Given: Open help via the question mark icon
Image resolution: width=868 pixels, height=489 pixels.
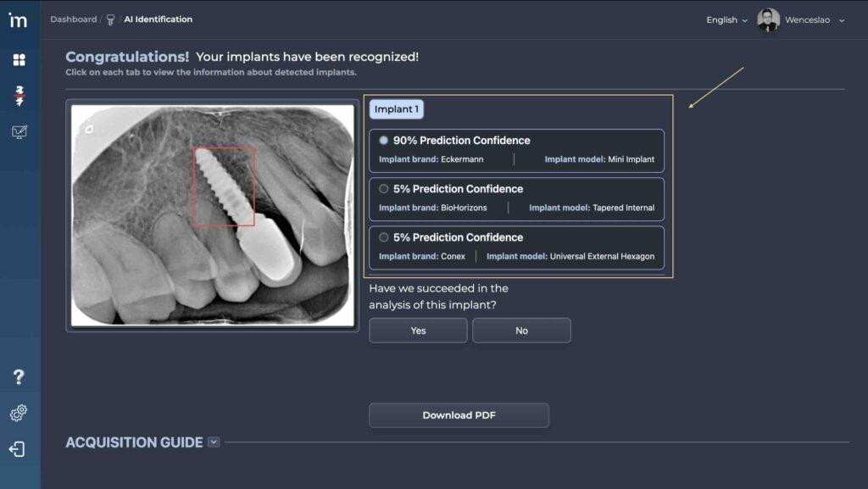Looking at the screenshot, I should [x=19, y=377].
